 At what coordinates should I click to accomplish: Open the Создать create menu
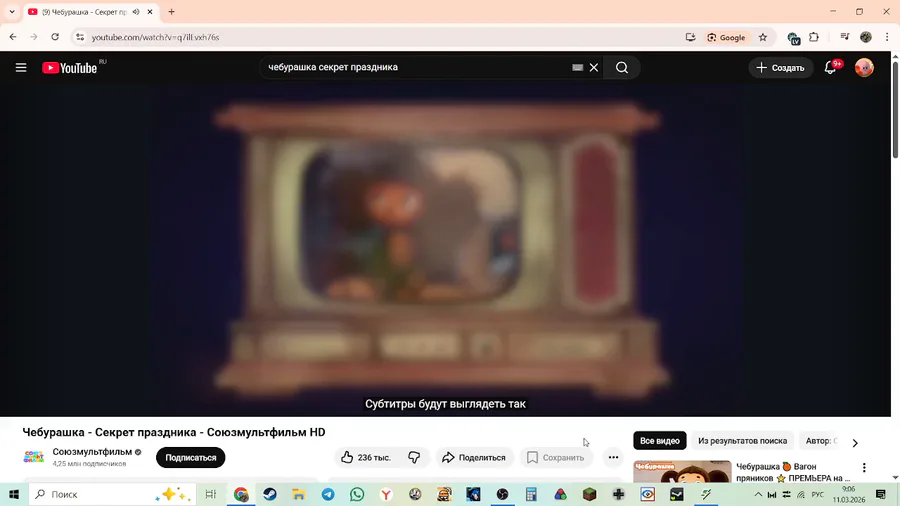[781, 68]
